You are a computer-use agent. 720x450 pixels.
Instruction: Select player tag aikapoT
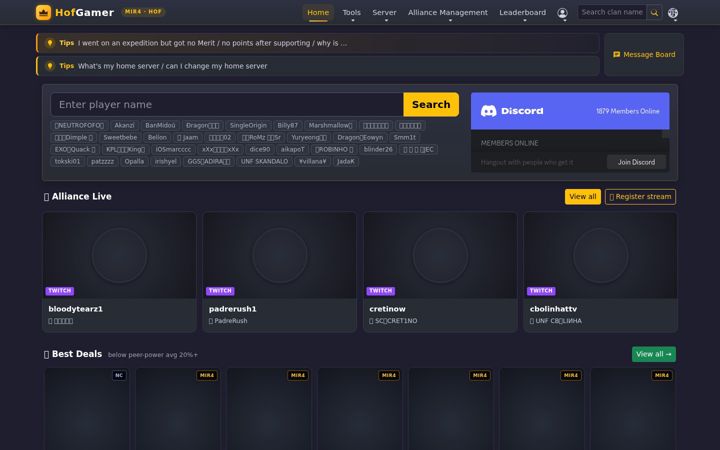(292, 149)
